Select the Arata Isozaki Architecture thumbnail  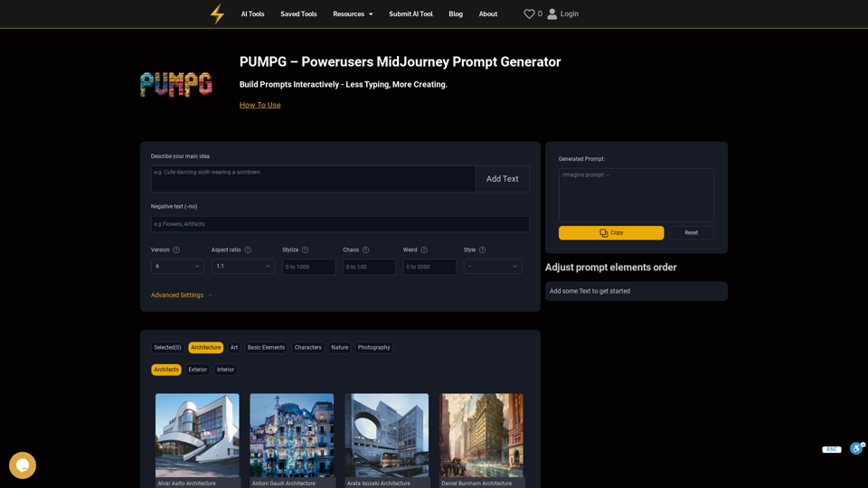tap(386, 436)
